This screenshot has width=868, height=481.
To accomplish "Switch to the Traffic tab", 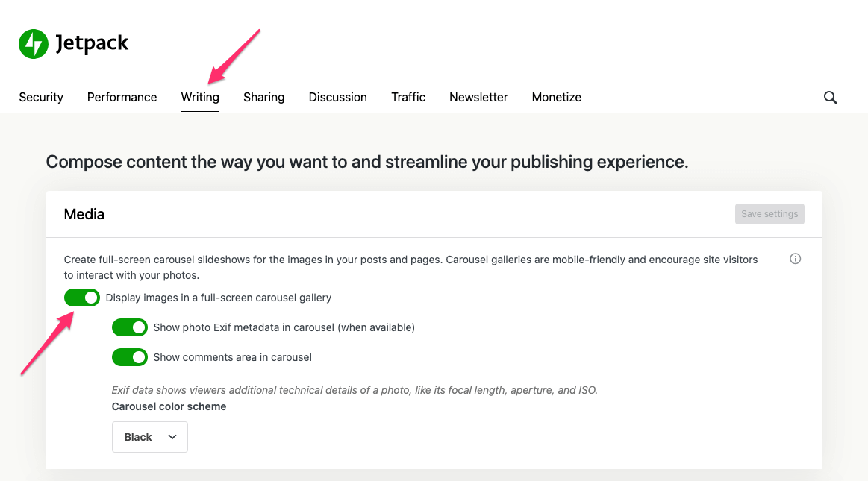I will (x=408, y=97).
